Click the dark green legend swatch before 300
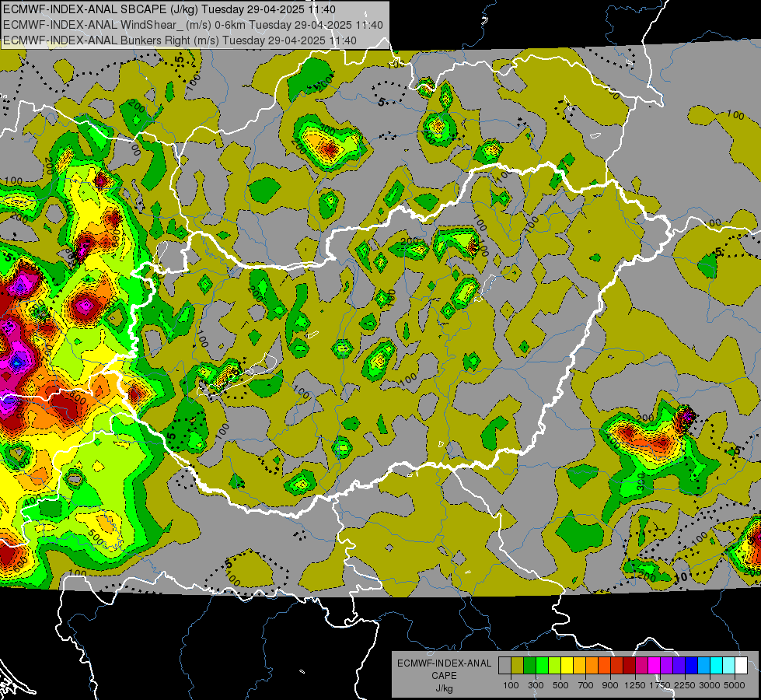 click(x=529, y=665)
